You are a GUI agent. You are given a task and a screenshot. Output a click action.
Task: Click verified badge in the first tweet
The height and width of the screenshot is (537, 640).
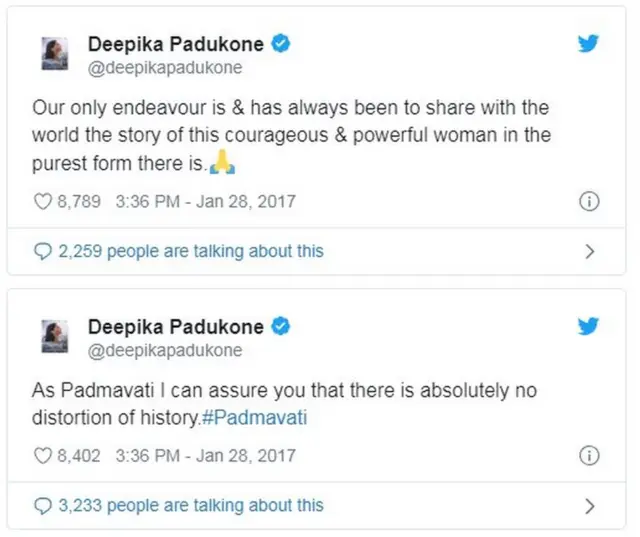[x=282, y=44]
